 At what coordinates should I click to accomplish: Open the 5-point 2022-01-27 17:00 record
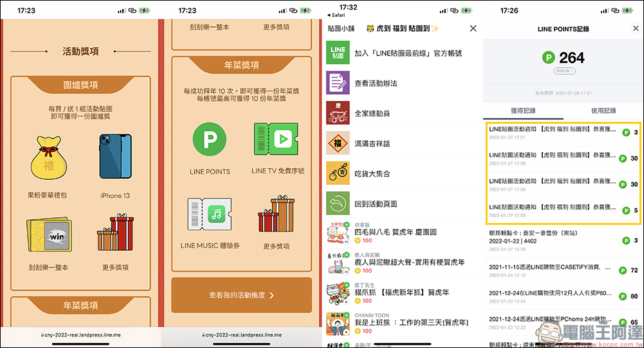[x=563, y=211]
